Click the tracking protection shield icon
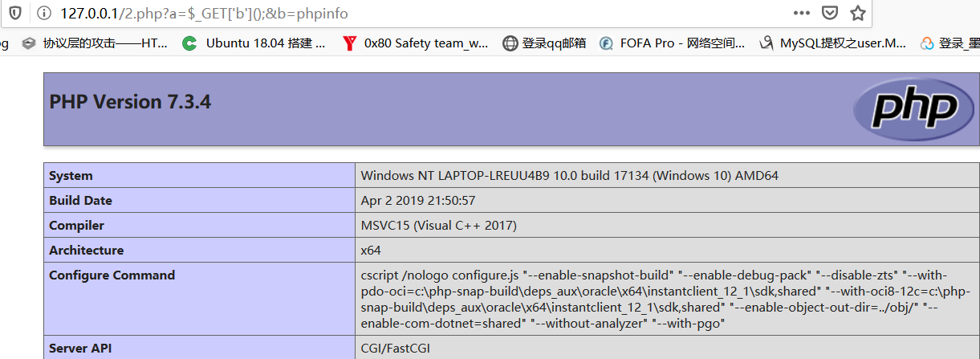The height and width of the screenshot is (359, 980). pos(15,13)
